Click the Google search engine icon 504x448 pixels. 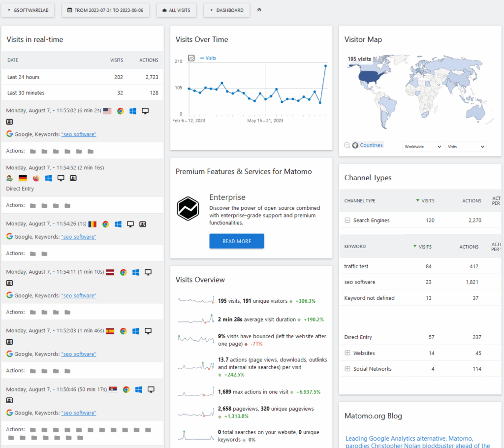tap(9, 134)
